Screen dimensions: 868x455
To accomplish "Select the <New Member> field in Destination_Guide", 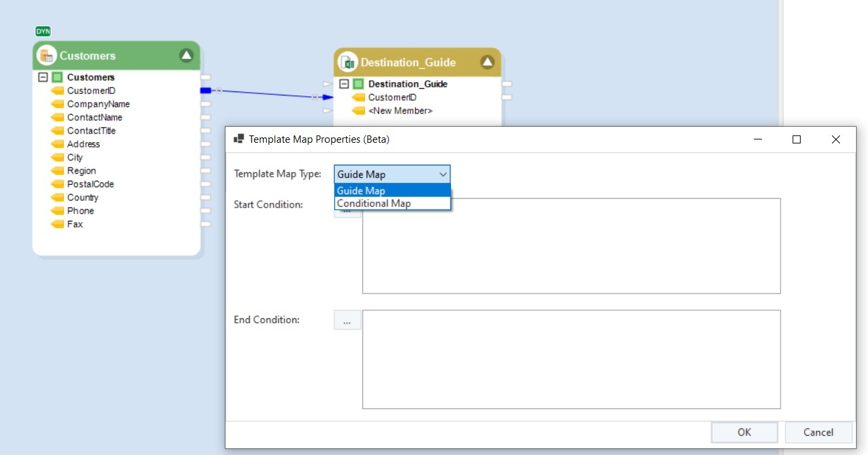I will coord(400,111).
